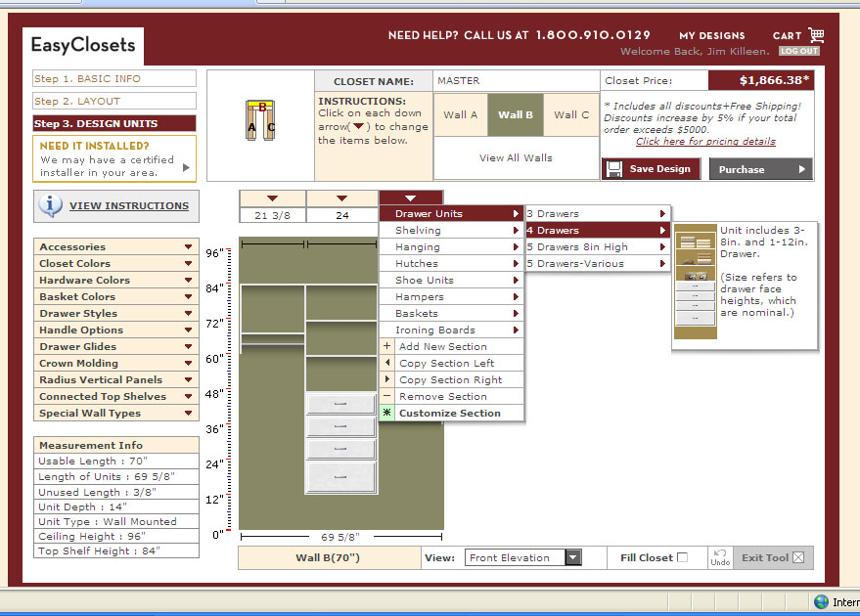
Task: Tick the Fill Closet checkbox
Action: click(x=682, y=557)
